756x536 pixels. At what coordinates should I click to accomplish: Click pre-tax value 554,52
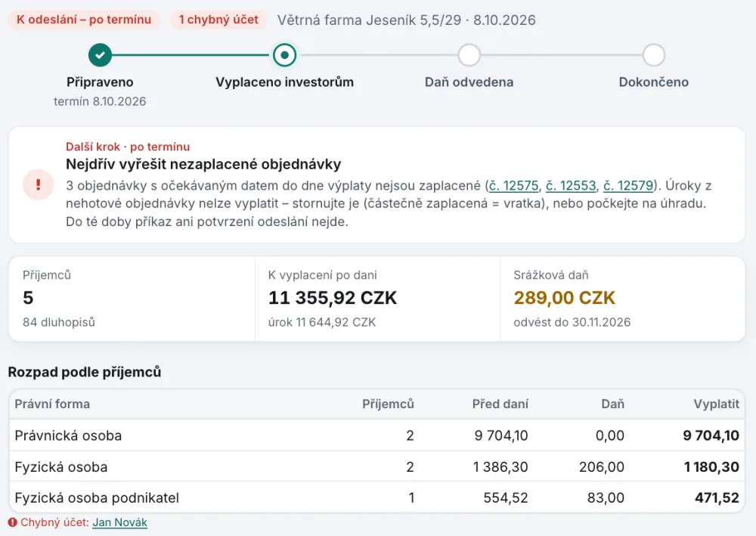pyautogui.click(x=506, y=498)
